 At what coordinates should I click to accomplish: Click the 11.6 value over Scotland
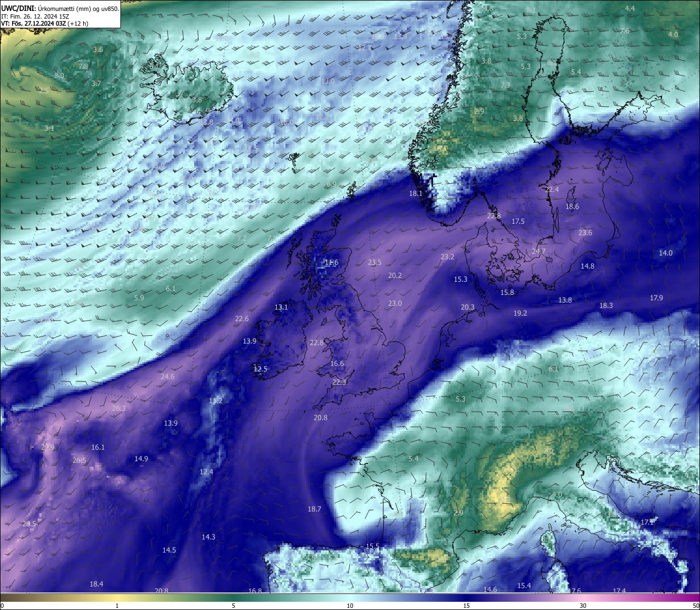click(331, 262)
